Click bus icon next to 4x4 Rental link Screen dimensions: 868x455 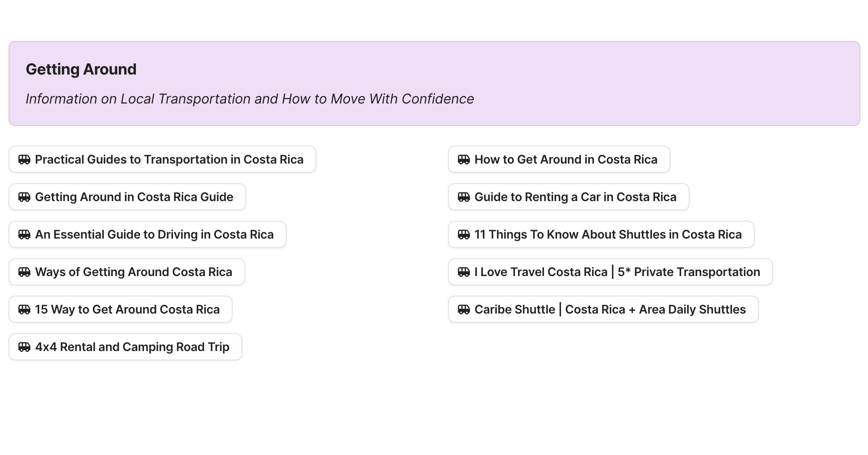[x=24, y=347]
